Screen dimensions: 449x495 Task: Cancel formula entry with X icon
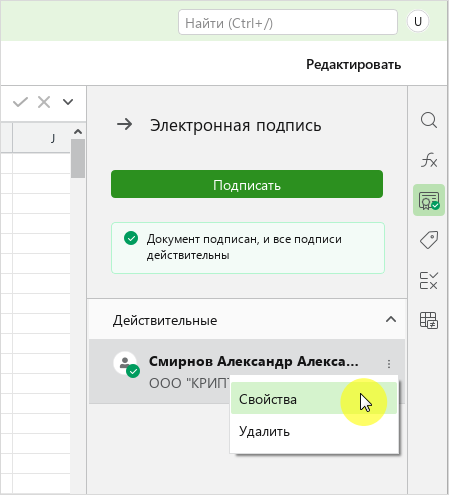click(44, 102)
